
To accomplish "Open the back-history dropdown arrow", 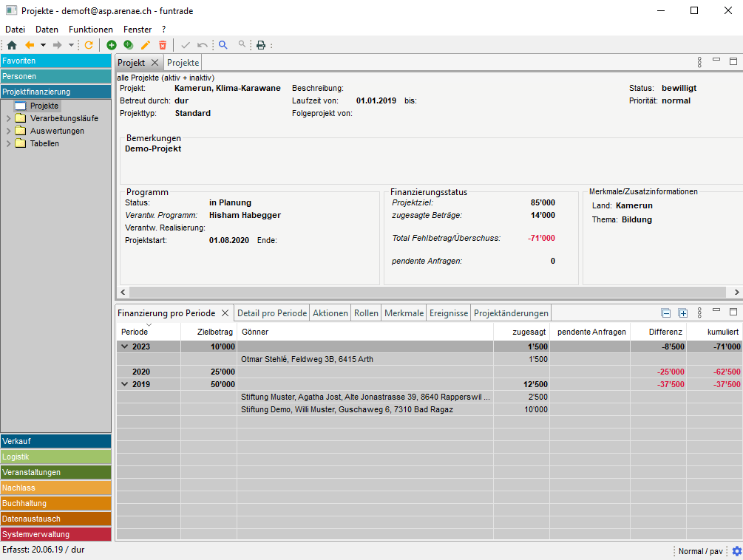I will [43, 45].
